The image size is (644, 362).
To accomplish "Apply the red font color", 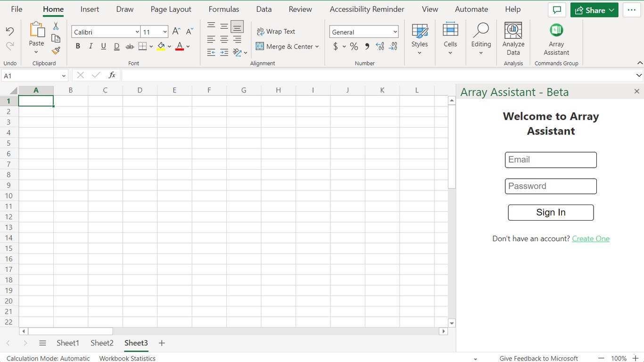I will tap(179, 46).
